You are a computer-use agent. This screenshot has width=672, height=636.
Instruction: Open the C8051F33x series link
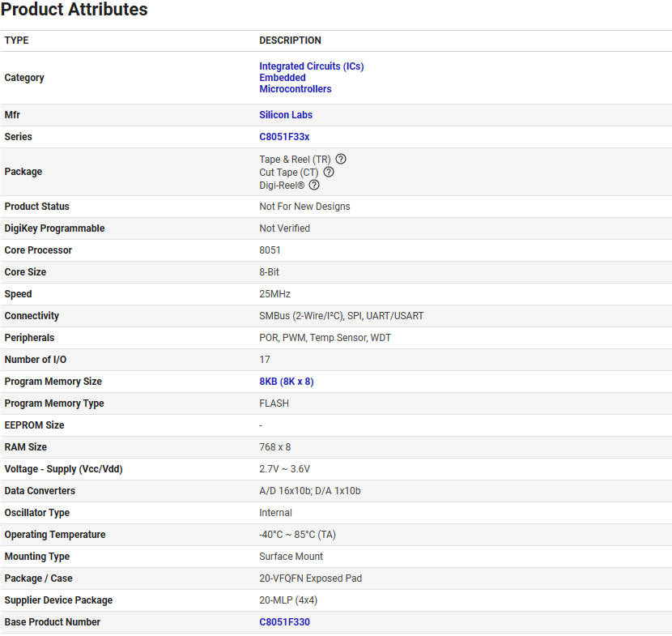284,137
